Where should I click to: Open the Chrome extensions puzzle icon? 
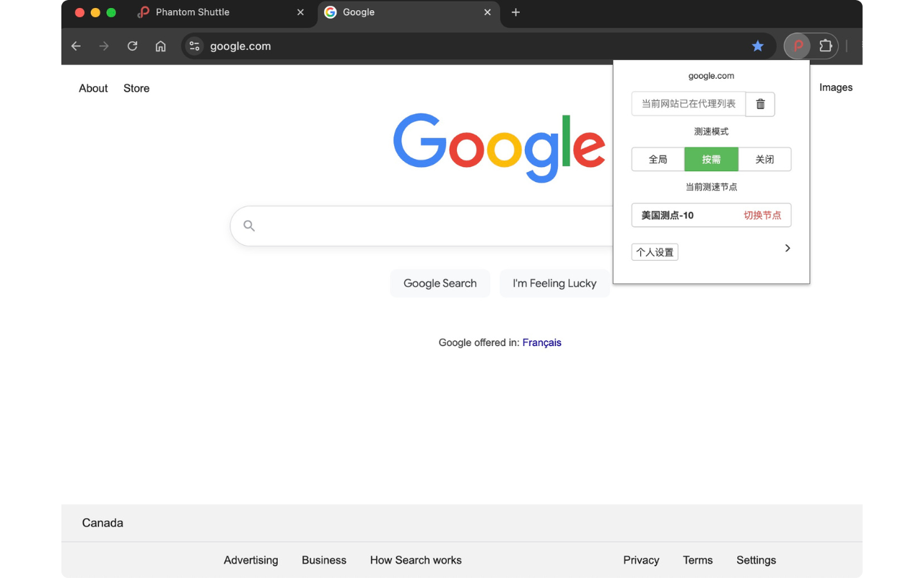825,46
